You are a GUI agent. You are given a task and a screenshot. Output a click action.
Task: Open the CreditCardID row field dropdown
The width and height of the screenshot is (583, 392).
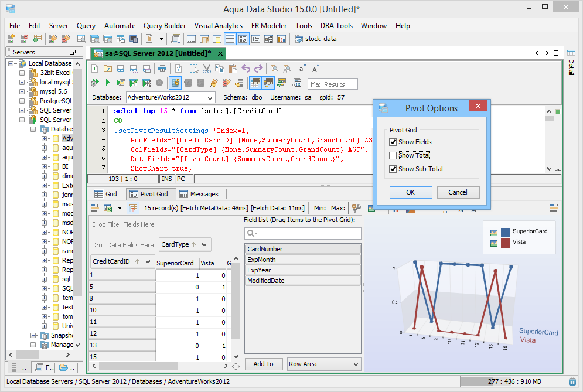148,262
